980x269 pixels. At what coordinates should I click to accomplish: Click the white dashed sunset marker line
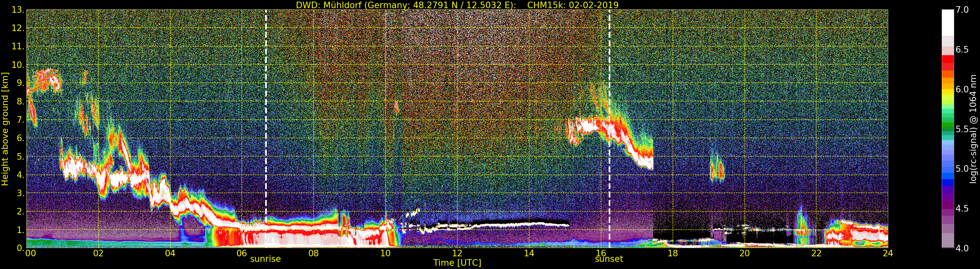pyautogui.click(x=609, y=129)
